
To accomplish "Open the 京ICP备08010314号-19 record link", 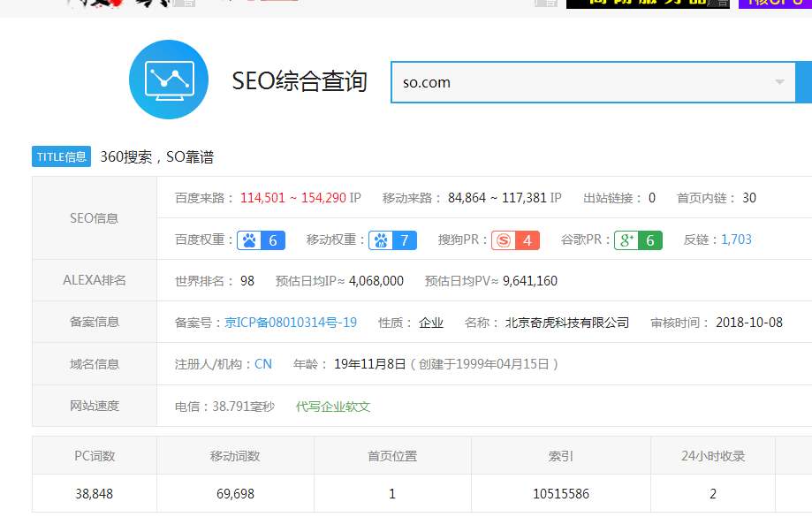I will pyautogui.click(x=291, y=323).
